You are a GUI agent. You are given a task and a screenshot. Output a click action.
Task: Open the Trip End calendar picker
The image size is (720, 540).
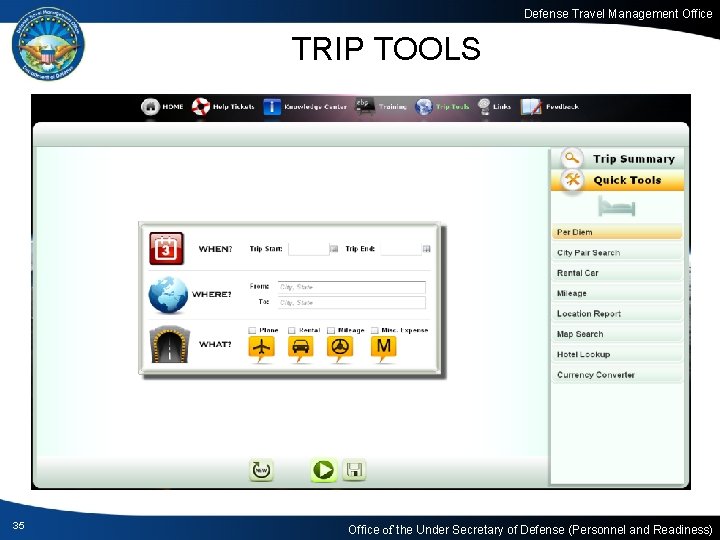(427, 249)
